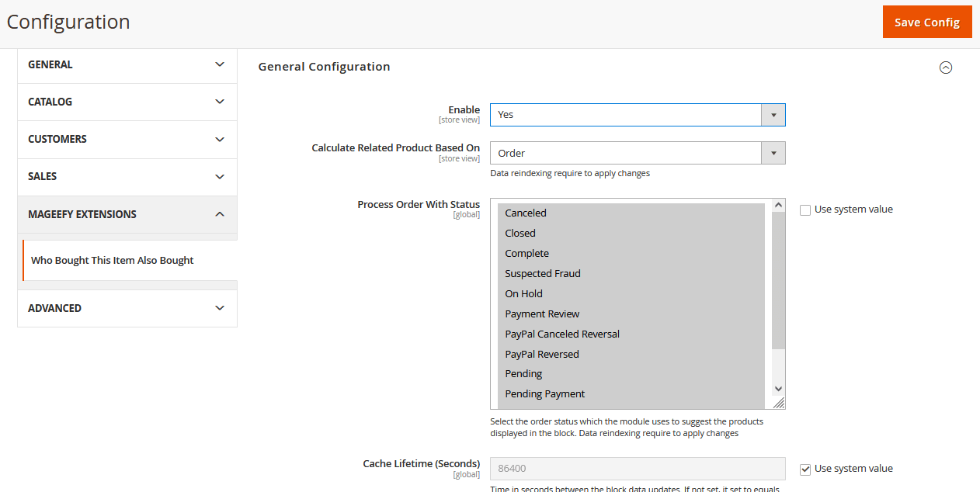Collapse the MAGEEFY EXTENSIONS section
The height and width of the screenshot is (492, 980).
tap(127, 214)
